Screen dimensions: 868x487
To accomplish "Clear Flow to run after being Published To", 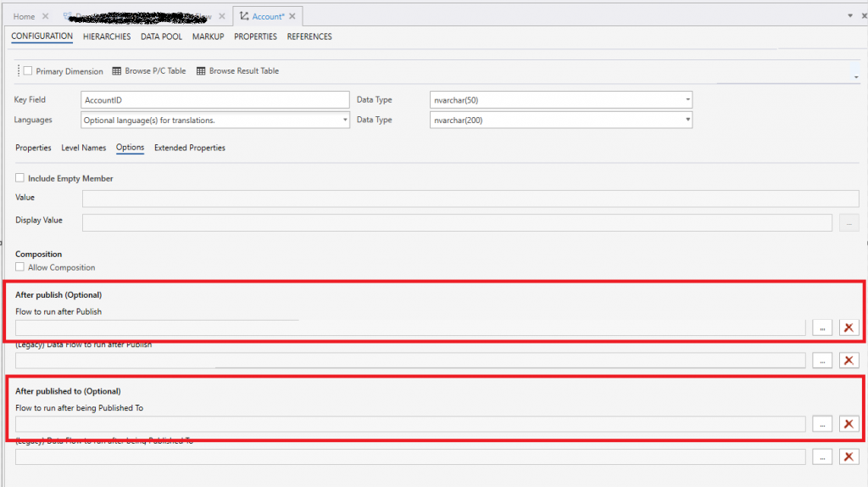I will (849, 424).
